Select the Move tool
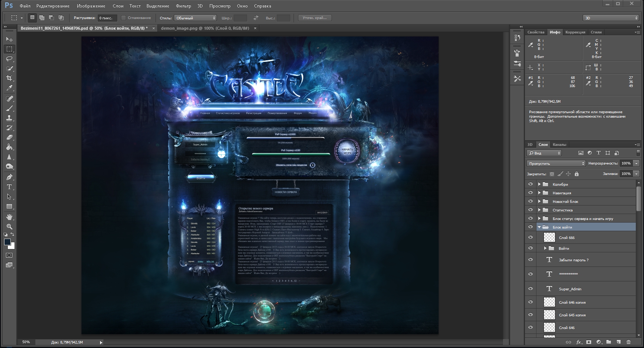 (10, 39)
